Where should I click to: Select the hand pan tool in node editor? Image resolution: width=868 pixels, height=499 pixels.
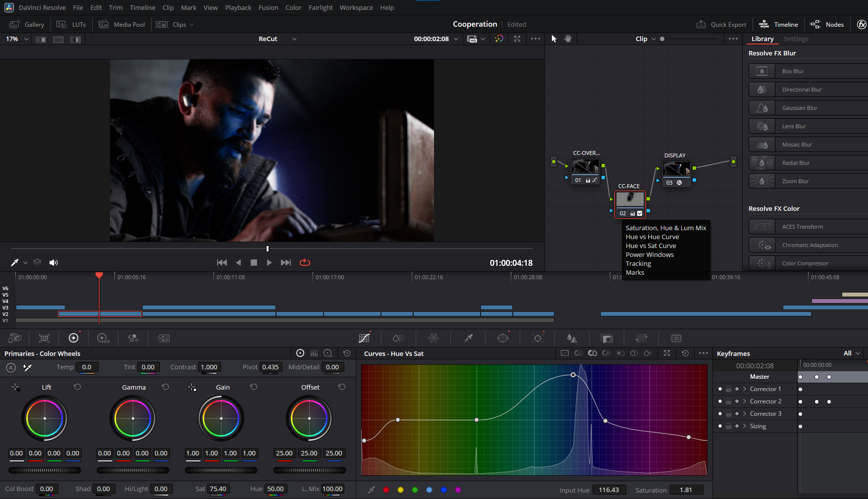tap(568, 39)
